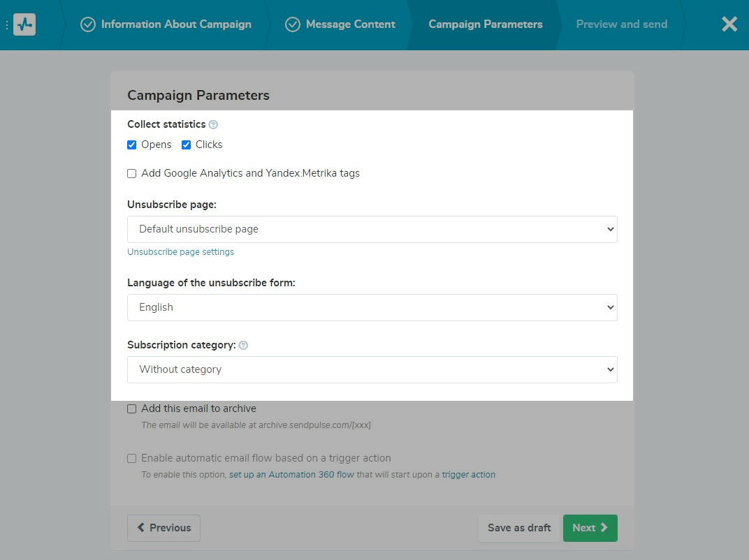This screenshot has width=749, height=560.
Task: Go to the Campaign Parameters step
Action: (485, 24)
